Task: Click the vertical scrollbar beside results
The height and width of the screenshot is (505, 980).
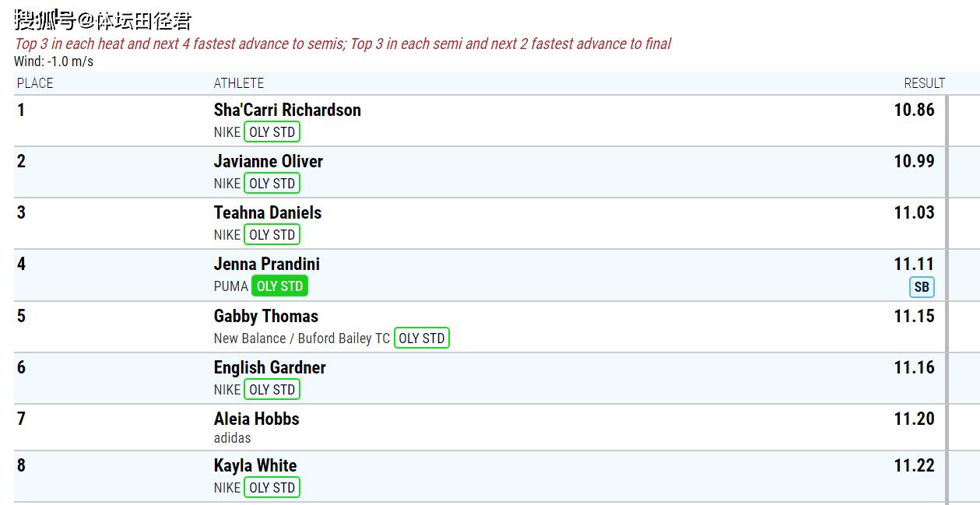Action: tap(947, 296)
